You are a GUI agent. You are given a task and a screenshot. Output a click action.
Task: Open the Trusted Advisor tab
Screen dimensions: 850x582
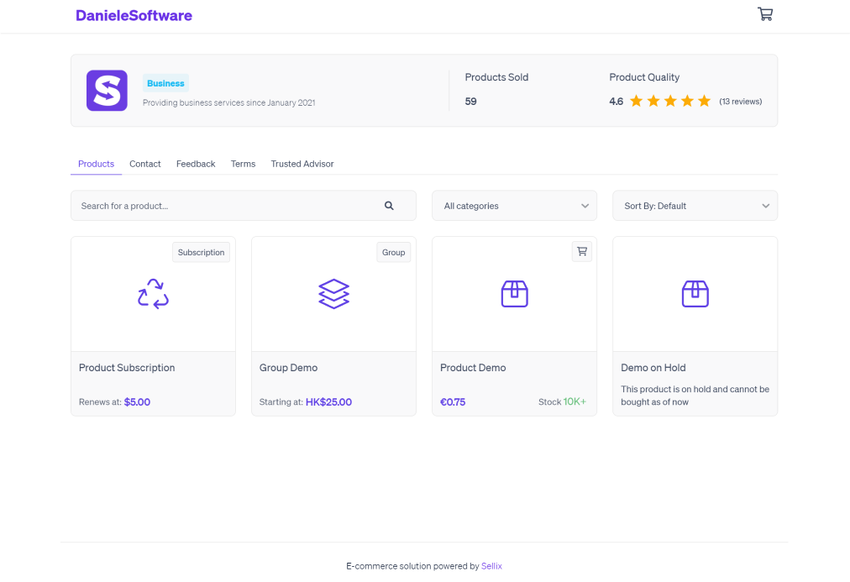point(302,164)
